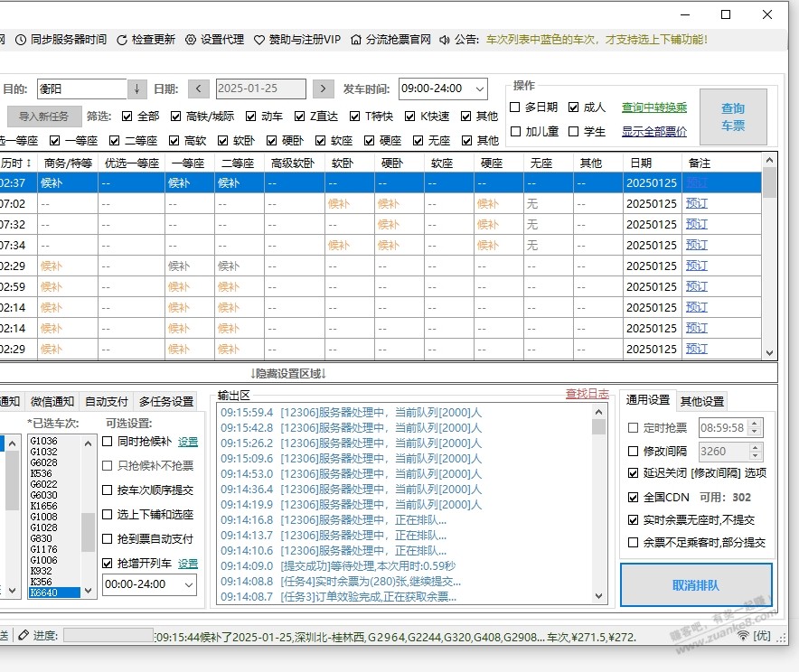
Task: Enable submit in train order checkbox
Action: 107,490
